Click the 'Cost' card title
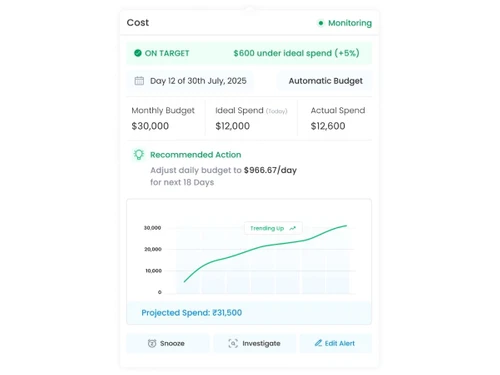The image size is (500, 375). pos(138,22)
